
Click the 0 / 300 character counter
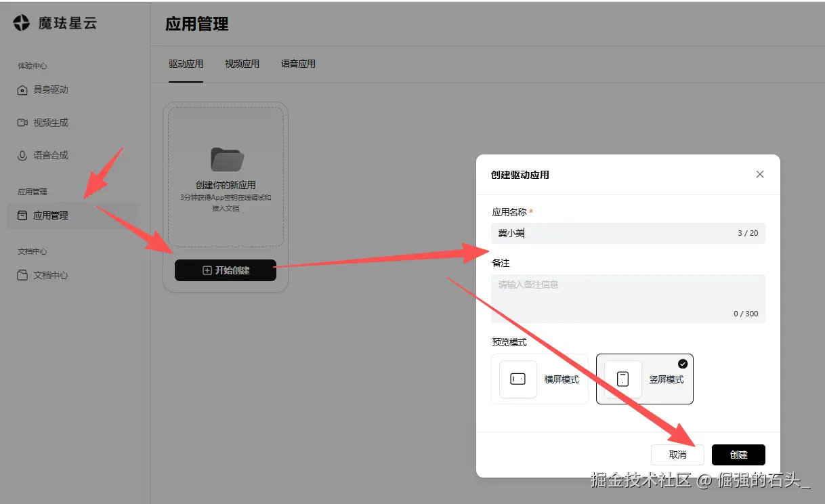(x=746, y=314)
